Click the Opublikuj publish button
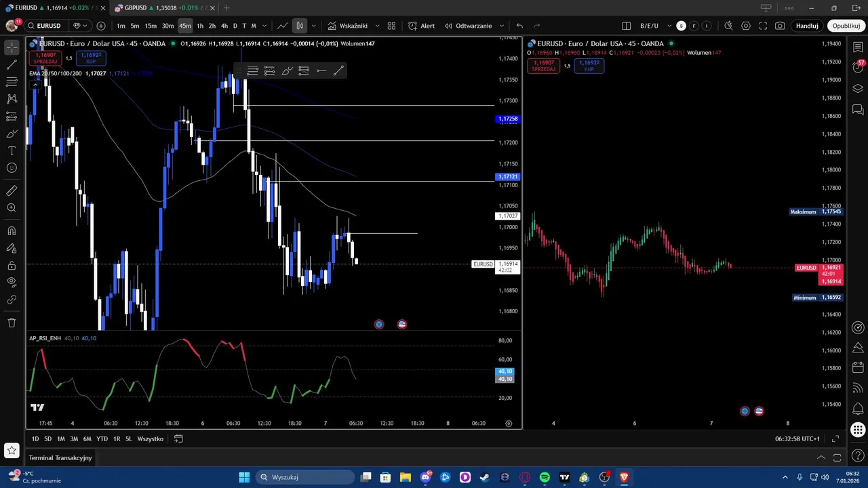868x488 pixels. (x=846, y=26)
